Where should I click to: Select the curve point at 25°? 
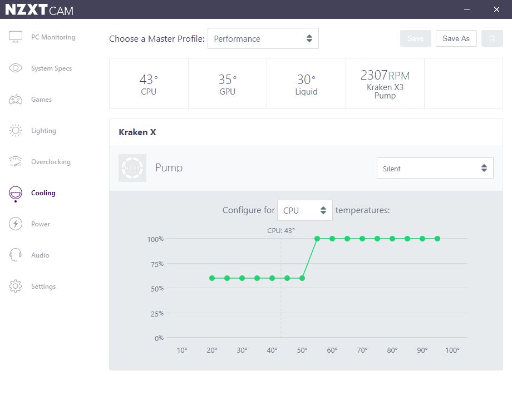click(x=227, y=278)
